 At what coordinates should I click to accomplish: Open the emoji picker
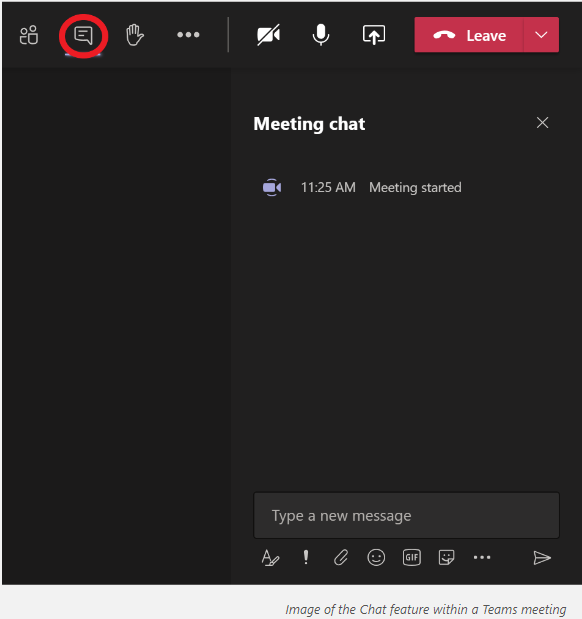[376, 557]
